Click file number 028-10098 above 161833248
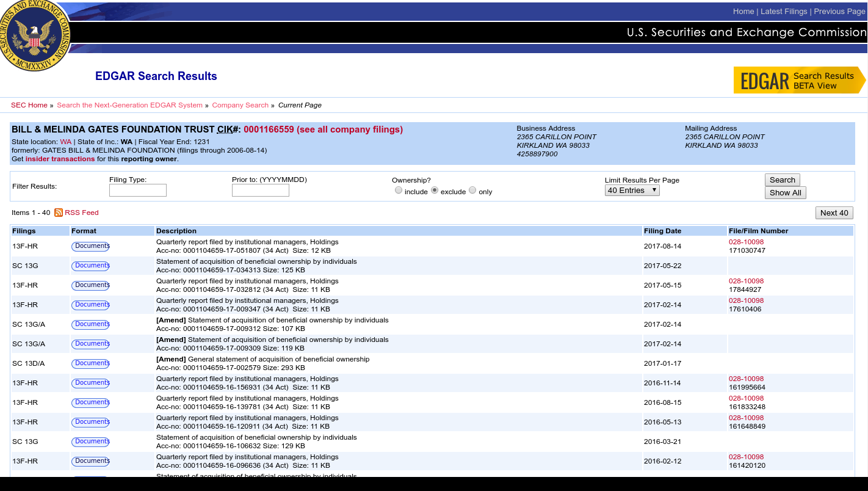 tap(746, 398)
